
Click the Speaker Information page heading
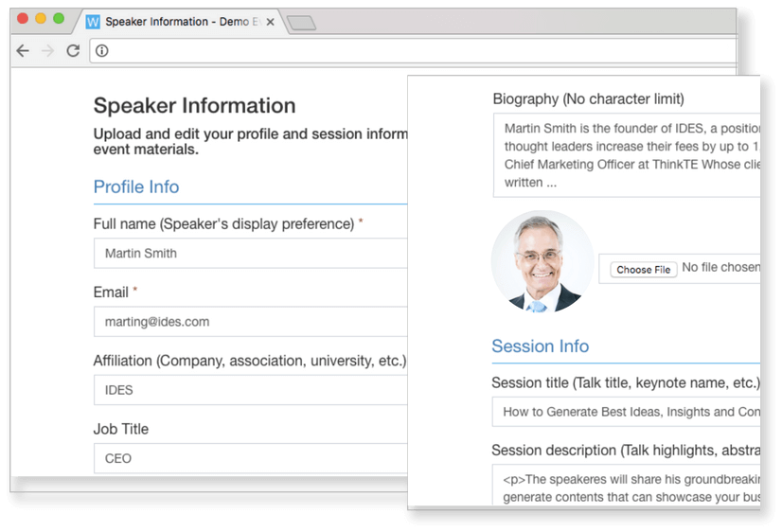pyautogui.click(x=194, y=106)
